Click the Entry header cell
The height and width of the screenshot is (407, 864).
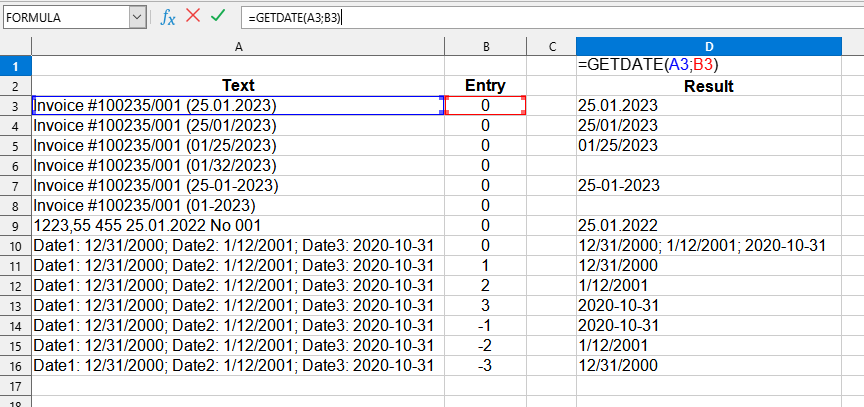(x=485, y=86)
